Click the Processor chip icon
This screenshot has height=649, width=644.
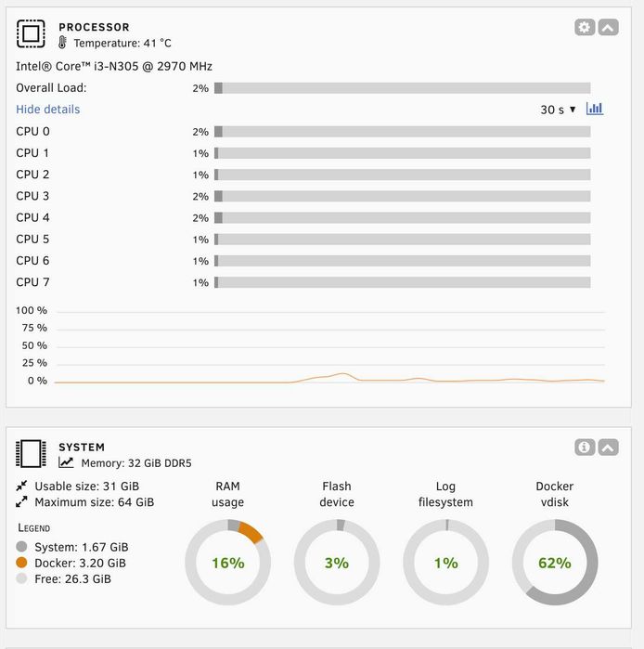(31, 34)
